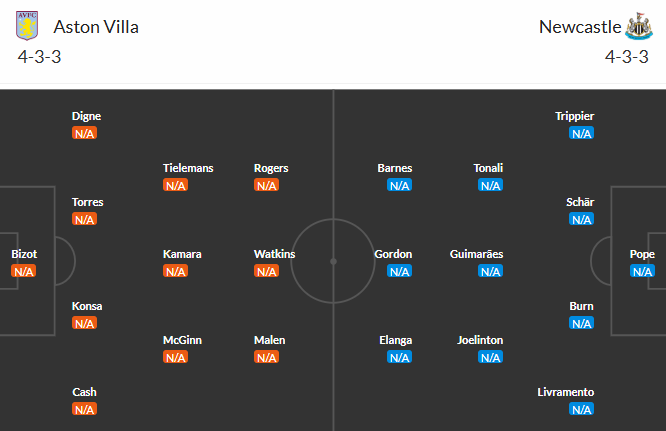Select goalkeeper Bizot on the pitch

pos(24,255)
